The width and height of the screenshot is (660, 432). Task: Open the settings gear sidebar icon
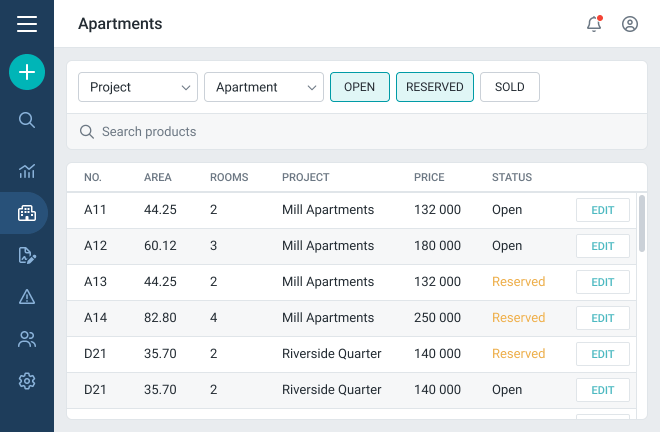[x=27, y=381]
